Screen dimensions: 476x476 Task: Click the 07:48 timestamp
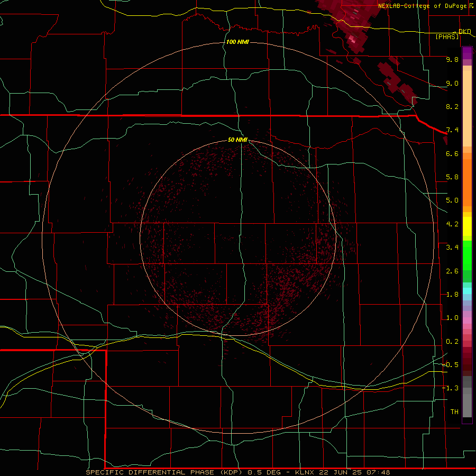click(x=378, y=472)
